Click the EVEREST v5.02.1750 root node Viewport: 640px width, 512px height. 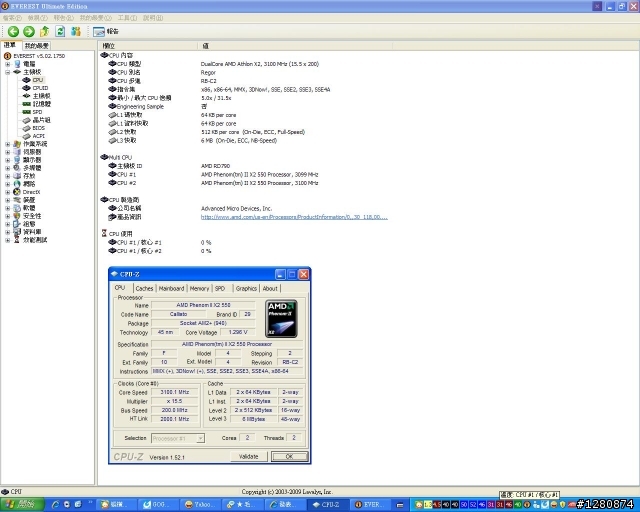(x=39, y=56)
